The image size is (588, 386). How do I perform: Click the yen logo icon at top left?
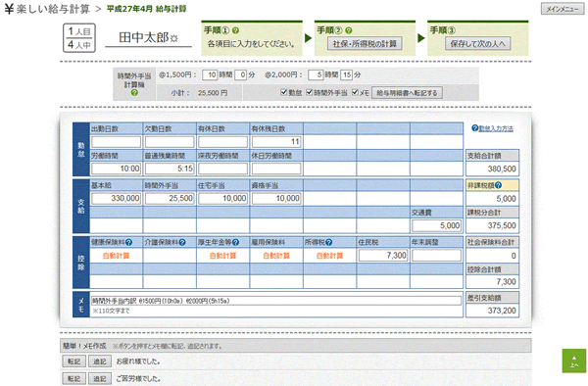[9, 9]
